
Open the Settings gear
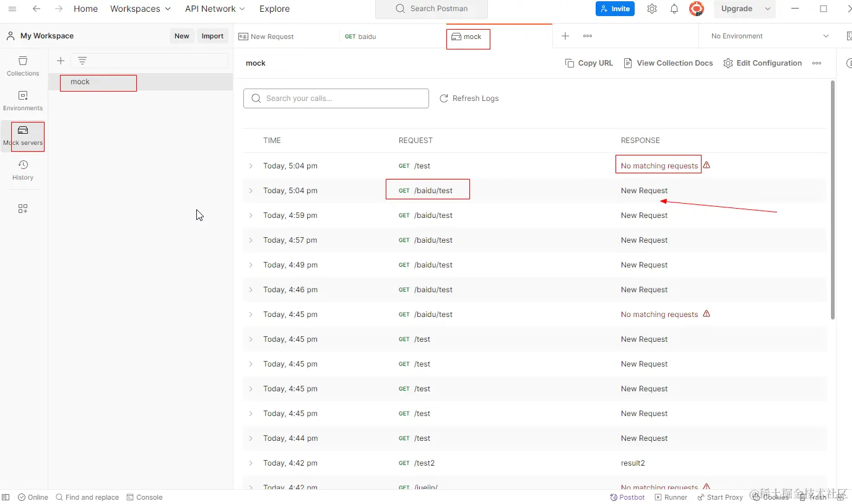pos(652,9)
